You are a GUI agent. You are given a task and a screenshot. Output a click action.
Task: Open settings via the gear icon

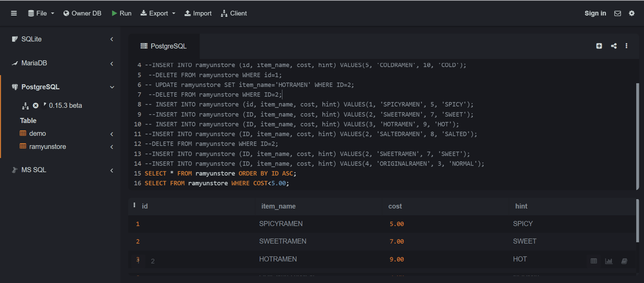pyautogui.click(x=632, y=13)
